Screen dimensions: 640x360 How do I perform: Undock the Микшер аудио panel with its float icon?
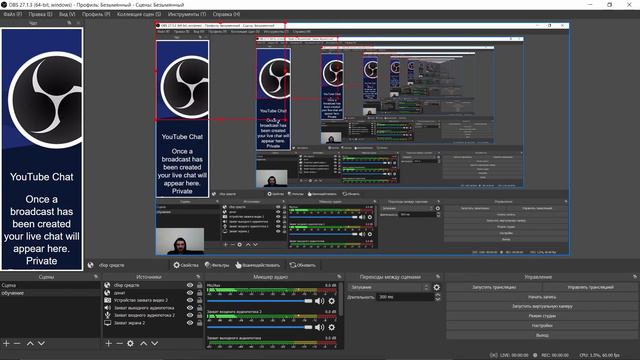(339, 276)
